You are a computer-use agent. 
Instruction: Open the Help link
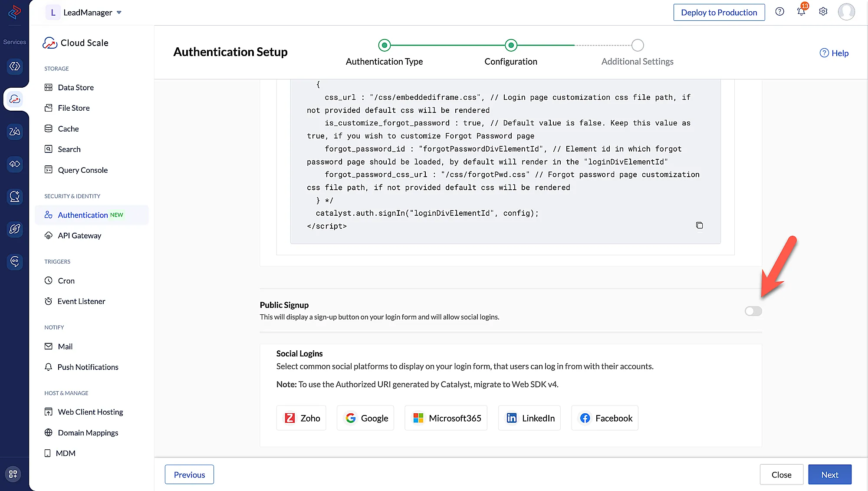(834, 53)
